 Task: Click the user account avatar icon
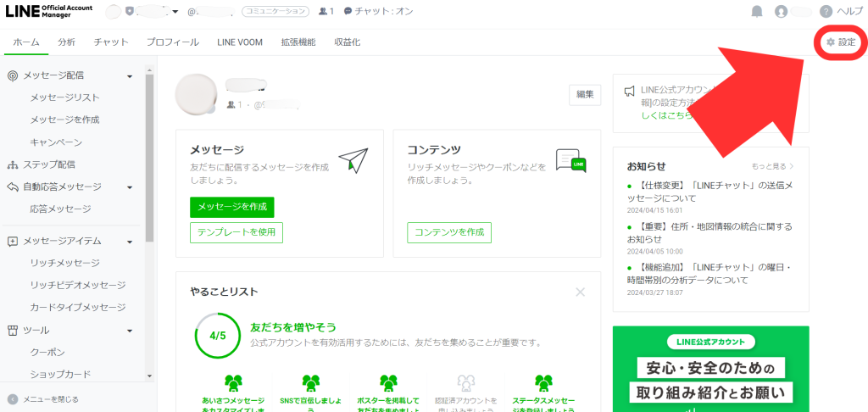pos(781,12)
